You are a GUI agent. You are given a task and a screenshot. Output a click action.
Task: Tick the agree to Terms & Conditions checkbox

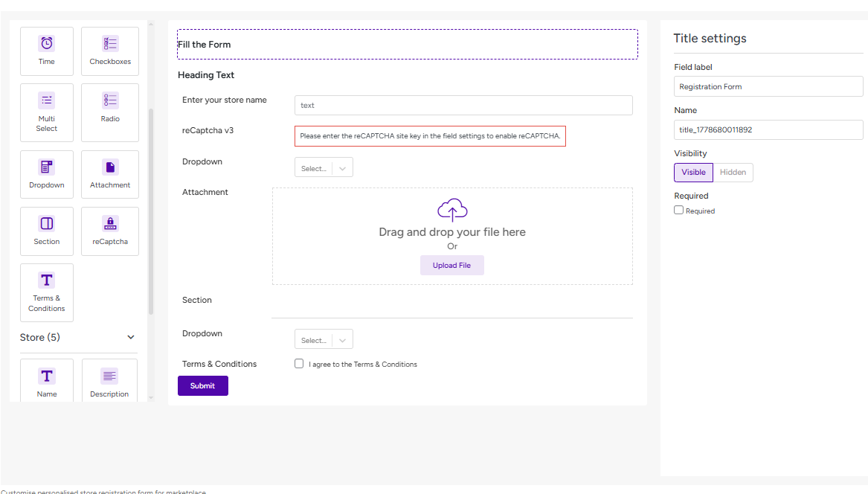pos(299,363)
